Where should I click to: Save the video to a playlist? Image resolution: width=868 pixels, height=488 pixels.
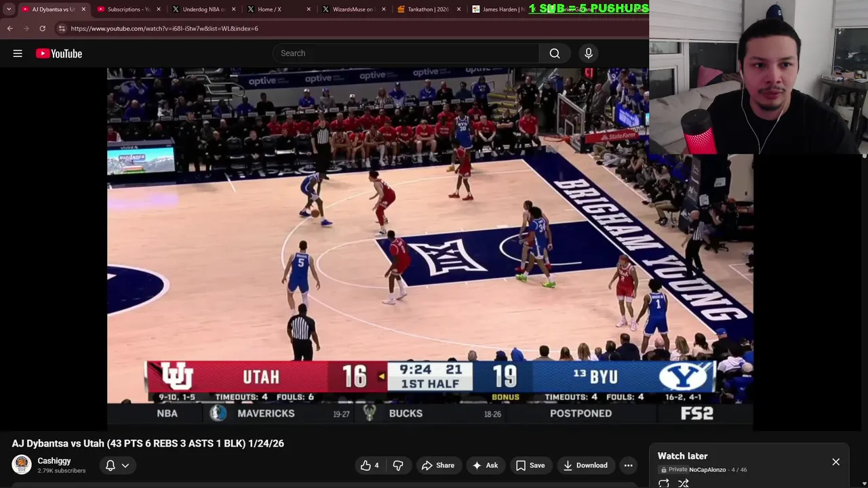(530, 466)
